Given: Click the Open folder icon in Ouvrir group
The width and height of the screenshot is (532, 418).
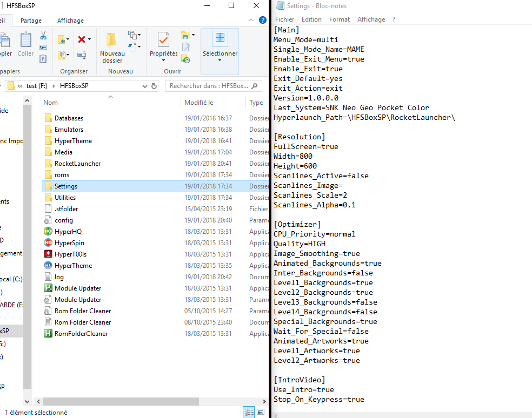Looking at the screenshot, I should (x=185, y=35).
